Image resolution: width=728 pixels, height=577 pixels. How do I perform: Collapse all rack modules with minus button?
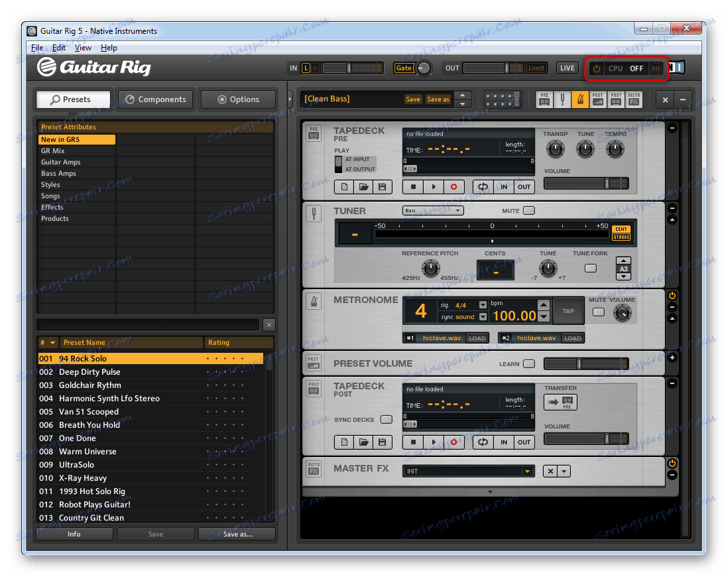click(x=682, y=99)
